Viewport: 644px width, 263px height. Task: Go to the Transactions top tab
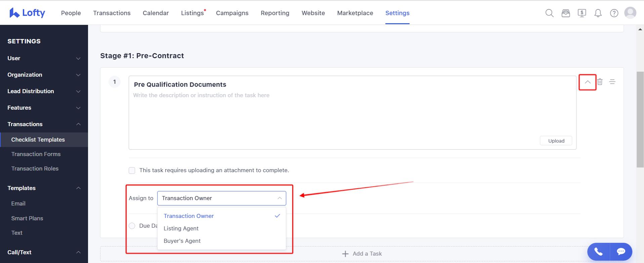click(x=112, y=13)
